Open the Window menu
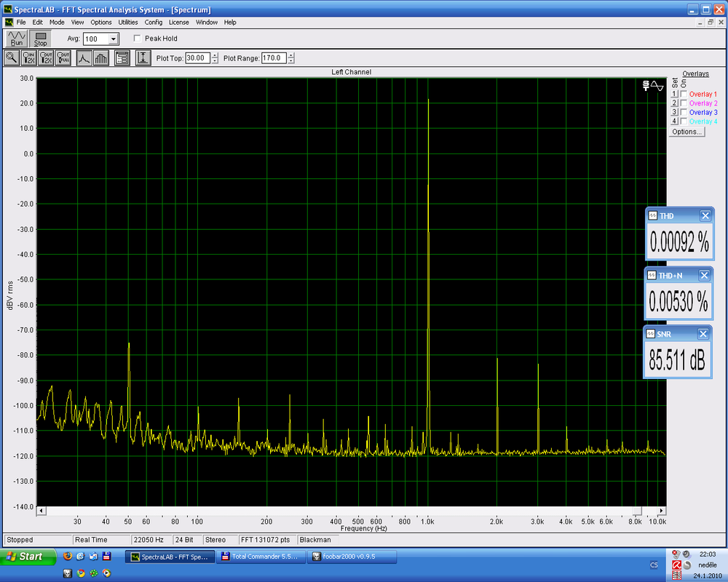The width and height of the screenshot is (728, 582). (x=207, y=23)
